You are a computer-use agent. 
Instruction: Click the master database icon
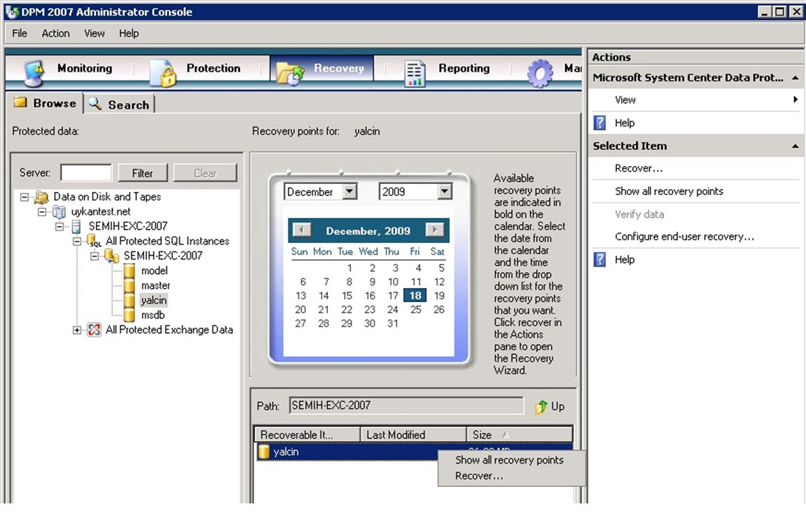130,286
